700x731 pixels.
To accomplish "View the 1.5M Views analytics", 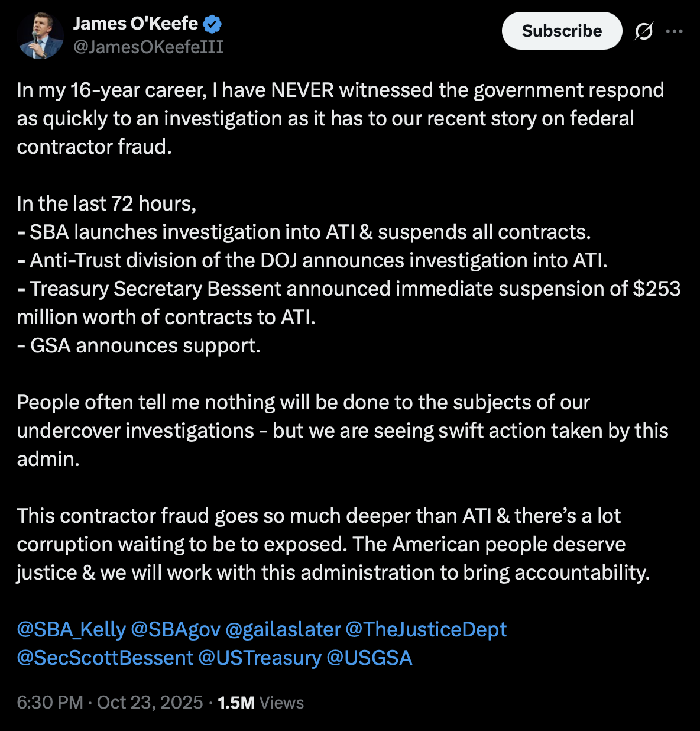I will click(261, 703).
